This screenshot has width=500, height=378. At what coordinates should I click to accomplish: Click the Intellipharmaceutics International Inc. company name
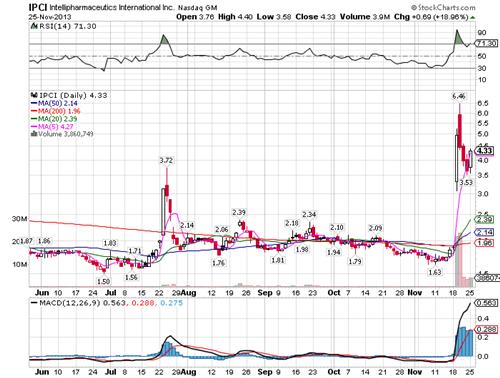tap(112, 7)
